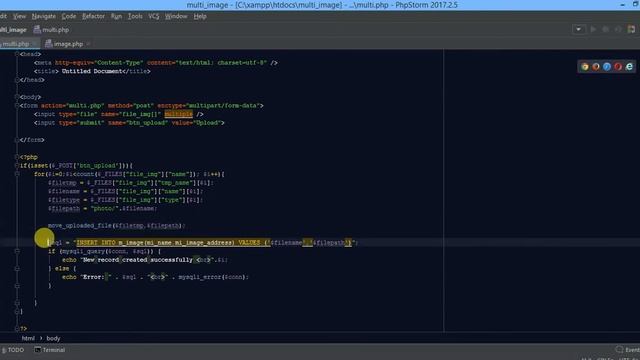Viewport: 640px width, 360px height.
Task: Open the VCS menu
Action: tap(154, 16)
